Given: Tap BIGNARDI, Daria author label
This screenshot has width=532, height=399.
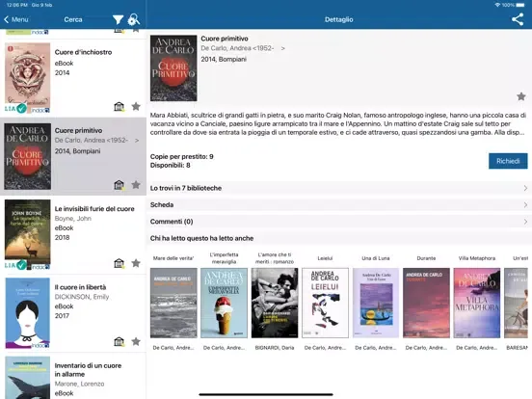Looking at the screenshot, I should point(275,348).
